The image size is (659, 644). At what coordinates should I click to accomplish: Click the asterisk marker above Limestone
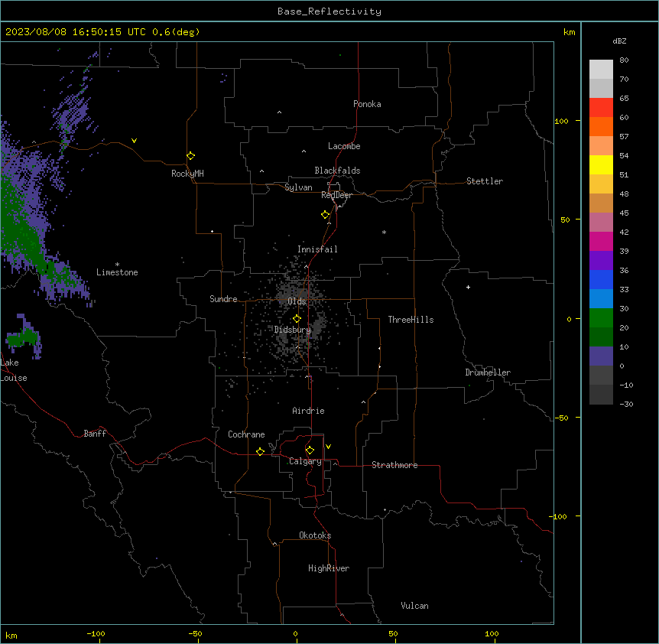117,264
